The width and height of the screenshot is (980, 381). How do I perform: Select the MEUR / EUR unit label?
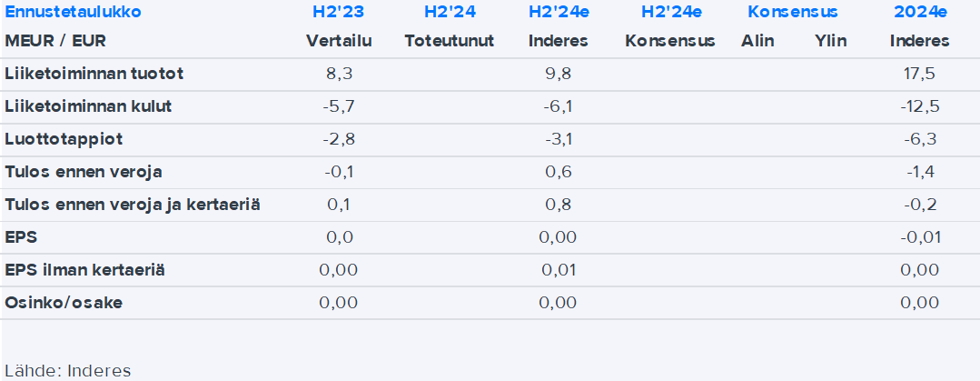(x=51, y=41)
